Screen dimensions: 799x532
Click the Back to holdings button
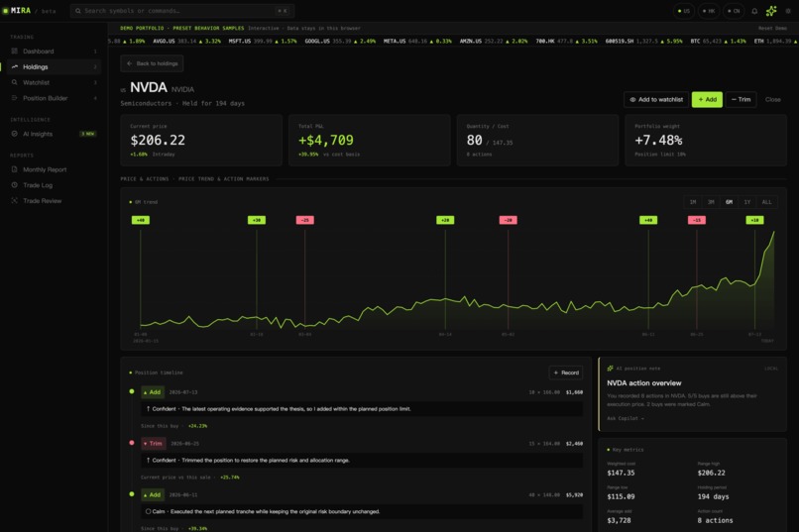152,63
